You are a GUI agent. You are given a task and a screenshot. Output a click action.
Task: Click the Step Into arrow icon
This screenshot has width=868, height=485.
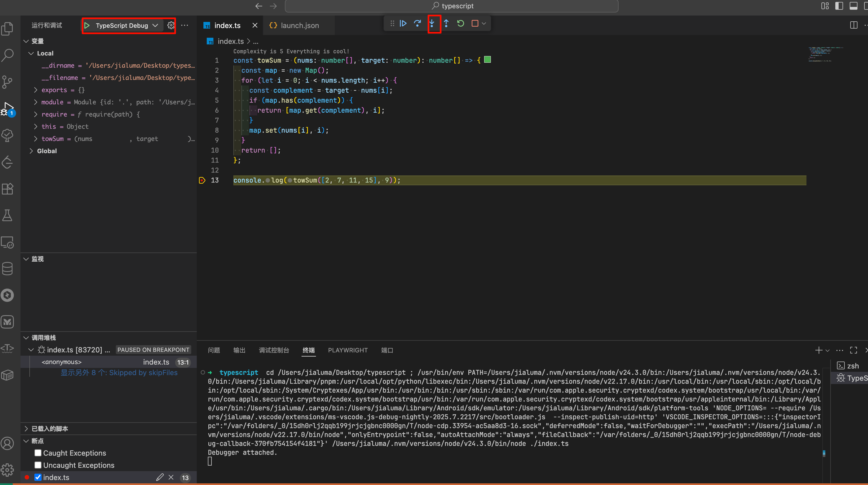(x=432, y=24)
